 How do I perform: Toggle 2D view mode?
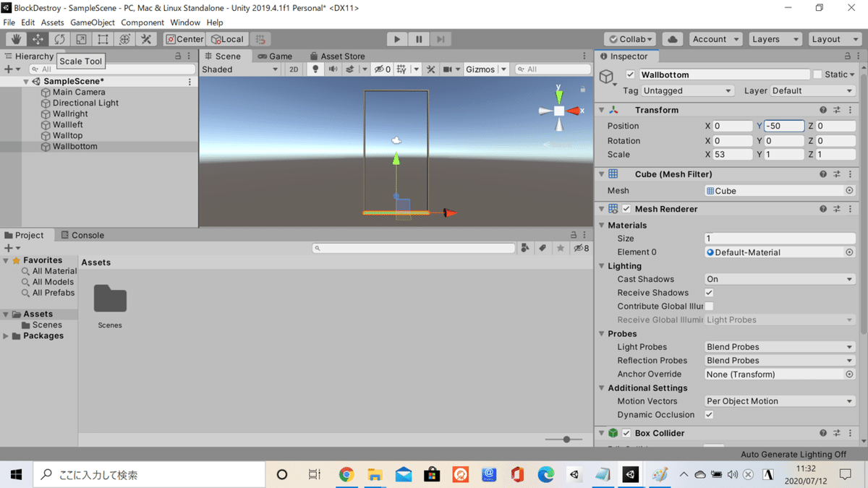tap(294, 69)
